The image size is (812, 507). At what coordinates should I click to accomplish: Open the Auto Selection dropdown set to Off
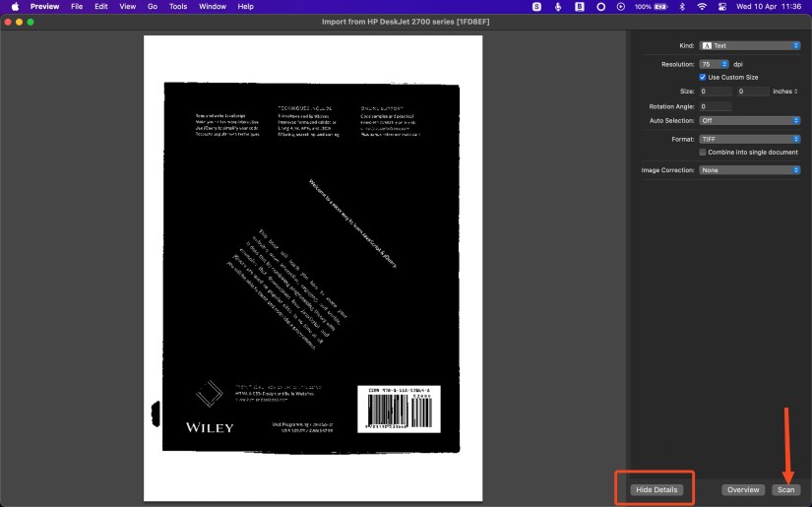pos(749,121)
